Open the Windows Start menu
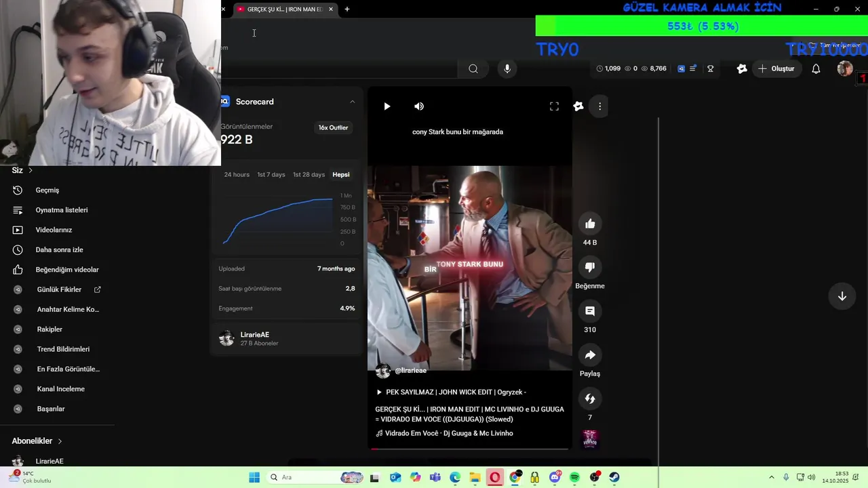 [254, 477]
